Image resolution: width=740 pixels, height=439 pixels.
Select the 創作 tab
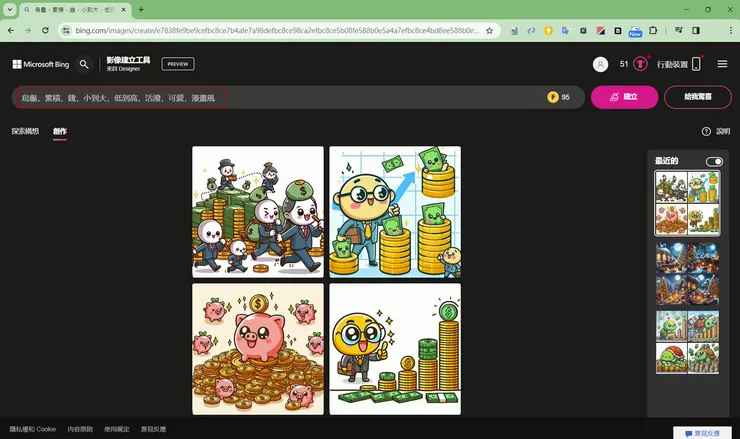pyautogui.click(x=60, y=131)
